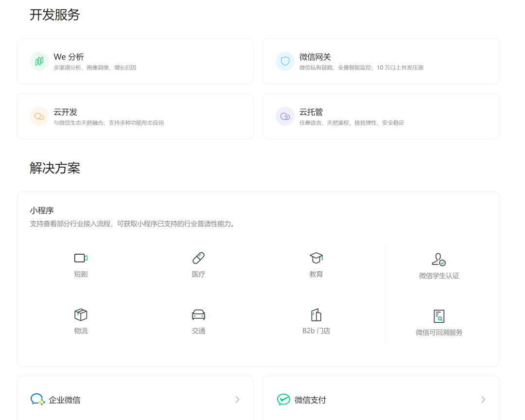Select the 物流 package box icon

81,315
